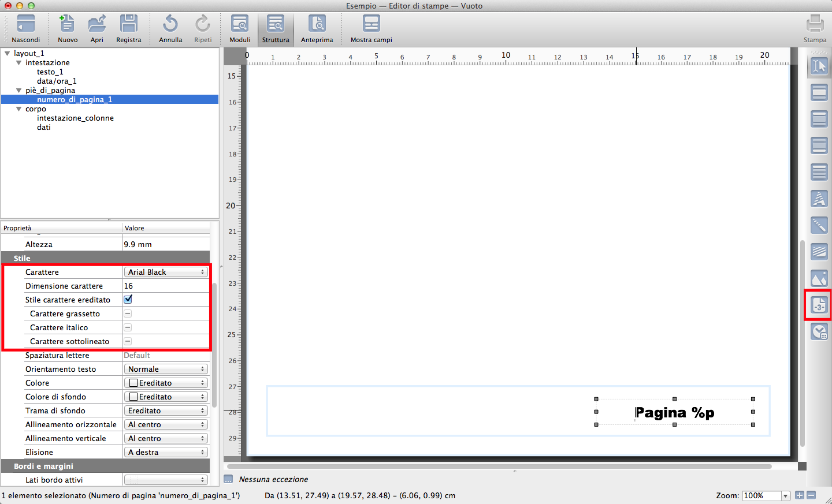Click the Nuovo document icon

(68, 24)
